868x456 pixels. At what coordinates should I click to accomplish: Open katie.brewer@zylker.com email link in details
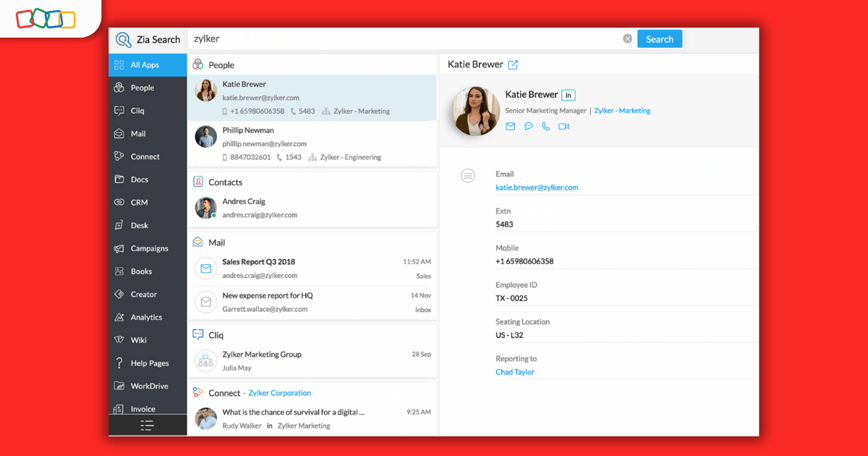[537, 187]
